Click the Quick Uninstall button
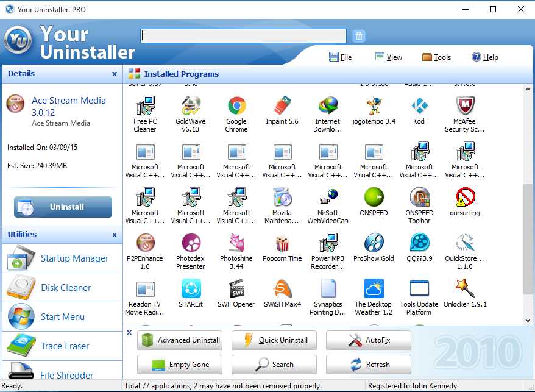Image resolution: width=535 pixels, height=392 pixels. pos(274,340)
